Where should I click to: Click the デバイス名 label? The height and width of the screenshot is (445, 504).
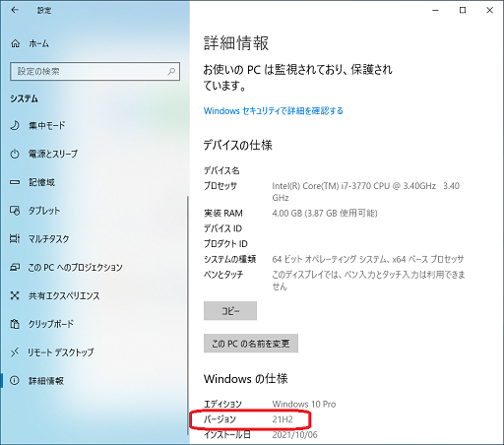(221, 170)
